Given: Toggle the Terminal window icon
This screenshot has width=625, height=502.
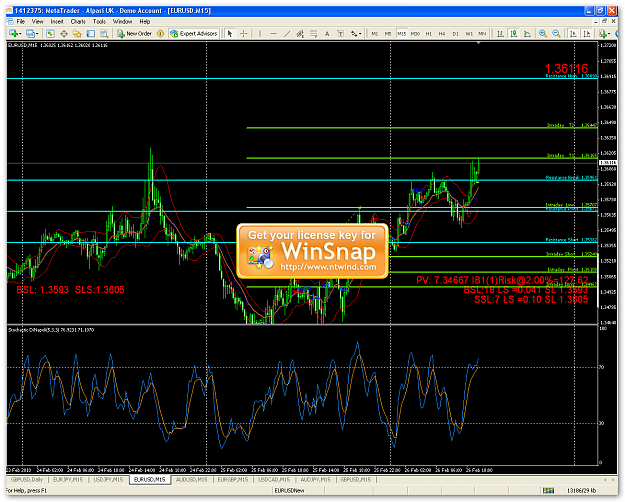Looking at the screenshot, I should (91, 34).
